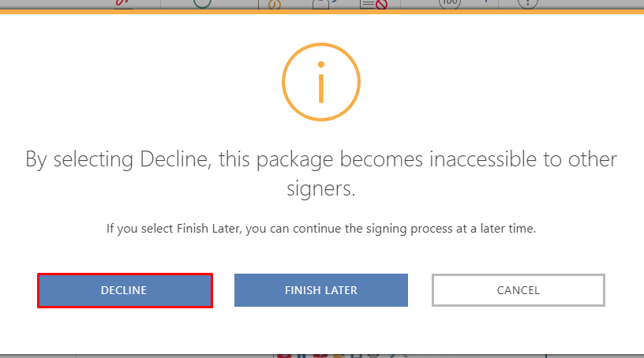This screenshot has width=644, height=358.
Task: Click the padlock toolbar icon
Action: click(320, 4)
